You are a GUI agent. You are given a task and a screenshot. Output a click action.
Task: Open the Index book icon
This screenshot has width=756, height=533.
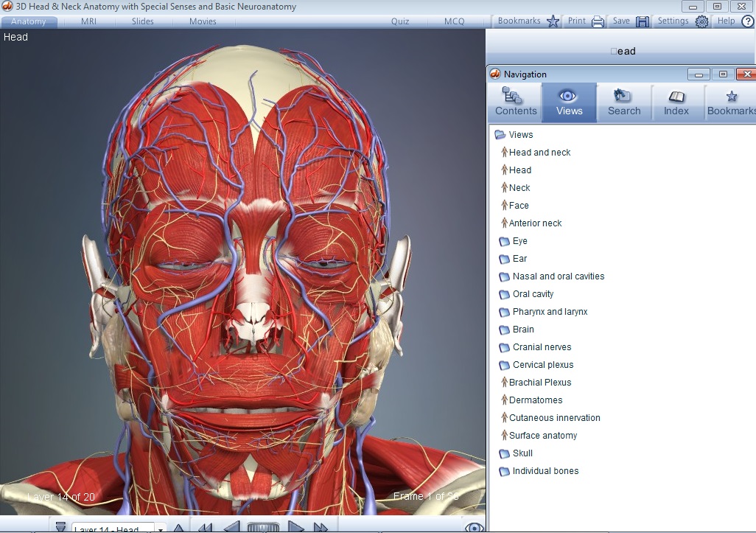[676, 102]
